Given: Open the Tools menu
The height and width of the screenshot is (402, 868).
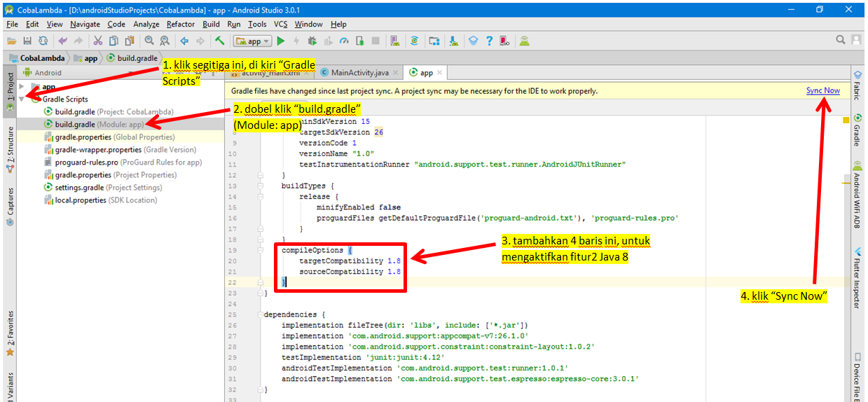Looking at the screenshot, I should 257,24.
